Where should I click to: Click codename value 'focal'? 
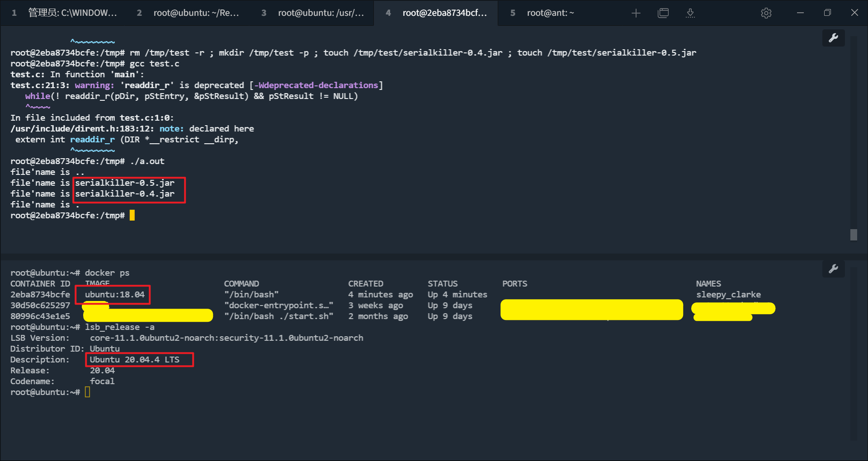click(x=102, y=381)
